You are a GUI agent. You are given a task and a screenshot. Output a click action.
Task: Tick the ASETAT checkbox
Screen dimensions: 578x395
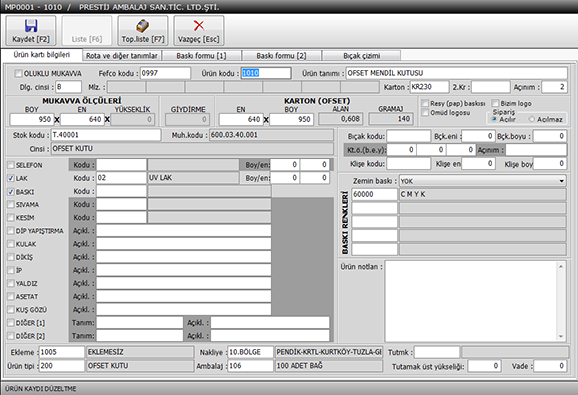pos(11,297)
